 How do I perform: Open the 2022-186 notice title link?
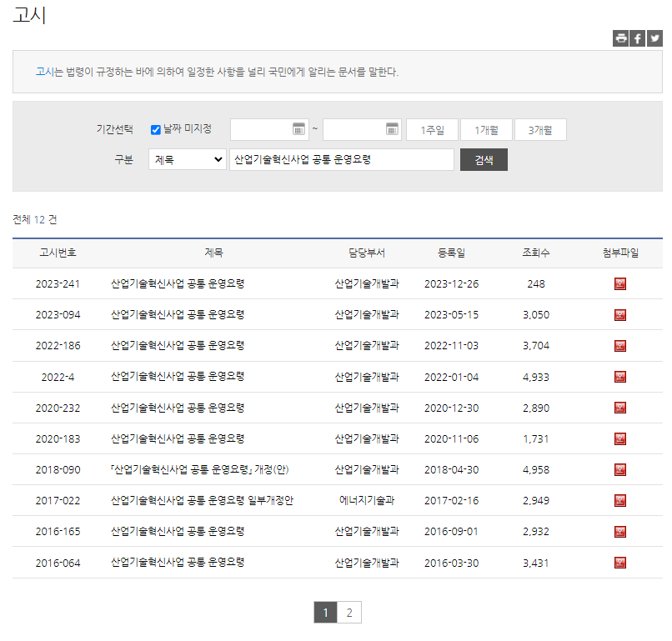click(x=178, y=345)
